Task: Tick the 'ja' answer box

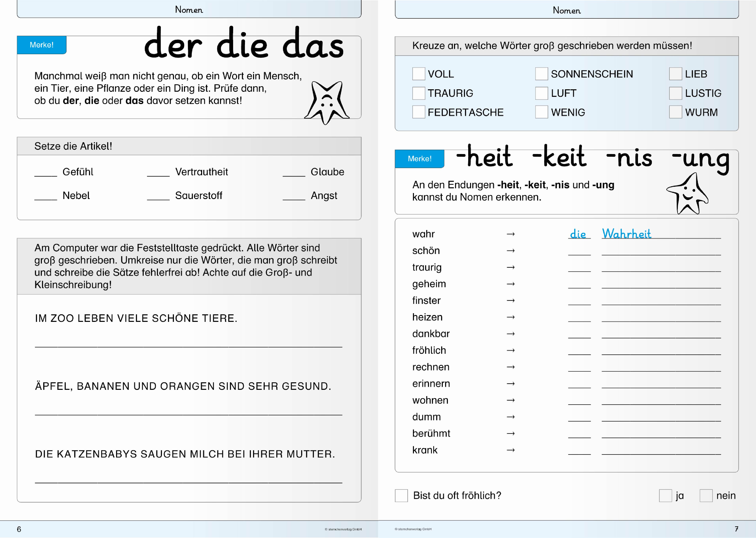Action: pos(665,496)
